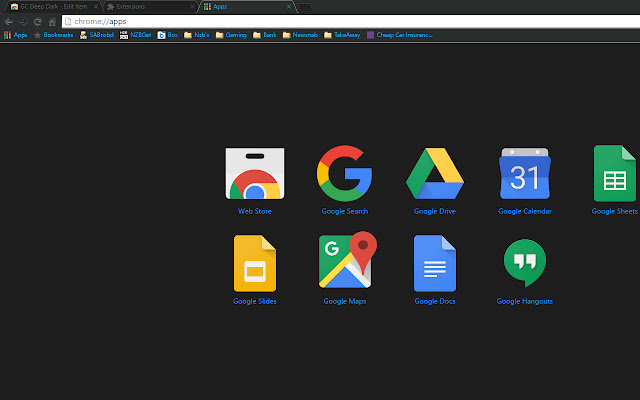Expand the TakeAway bookmark folder
The height and width of the screenshot is (400, 640).
[342, 35]
